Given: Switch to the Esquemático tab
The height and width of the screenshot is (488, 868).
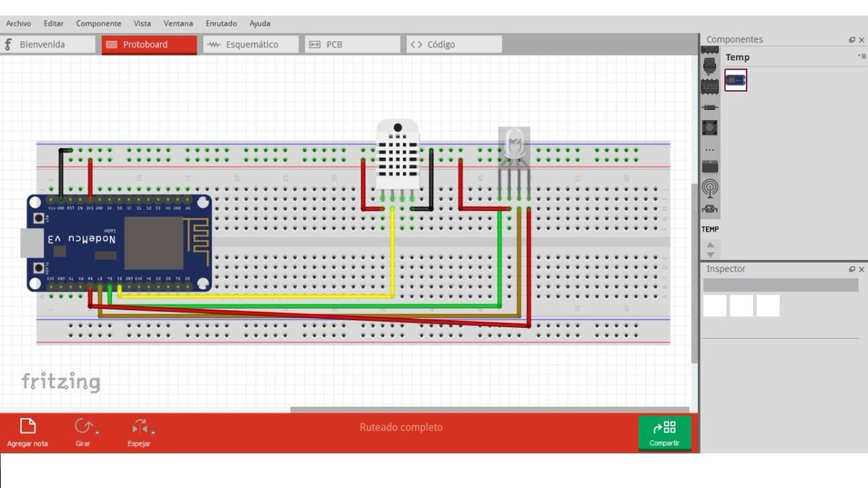Looking at the screenshot, I should pyautogui.click(x=250, y=44).
